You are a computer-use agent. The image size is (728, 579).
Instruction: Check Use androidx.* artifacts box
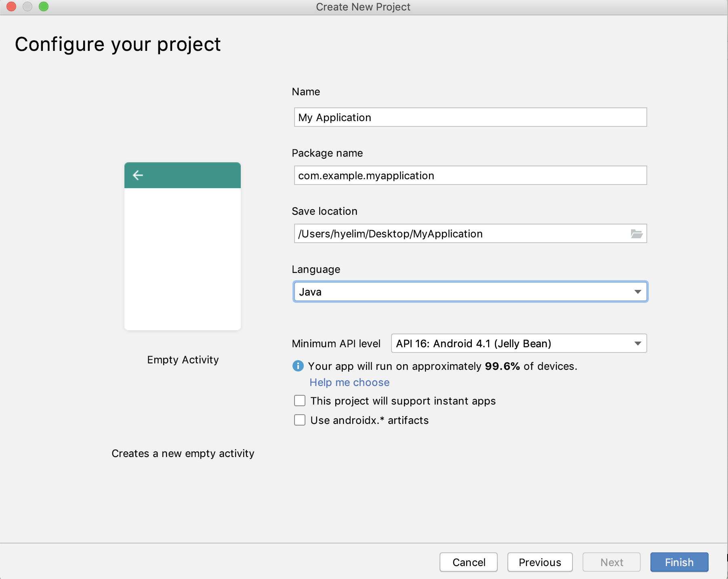pos(300,420)
